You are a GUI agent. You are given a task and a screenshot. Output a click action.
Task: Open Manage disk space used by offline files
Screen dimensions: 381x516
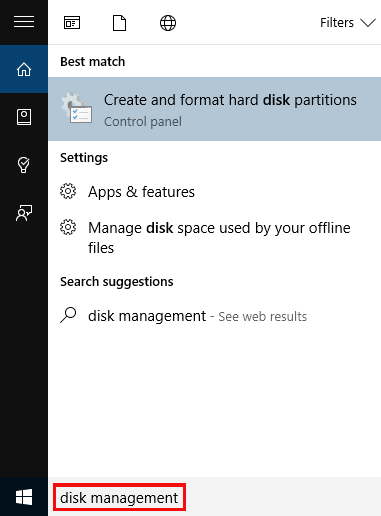(219, 238)
